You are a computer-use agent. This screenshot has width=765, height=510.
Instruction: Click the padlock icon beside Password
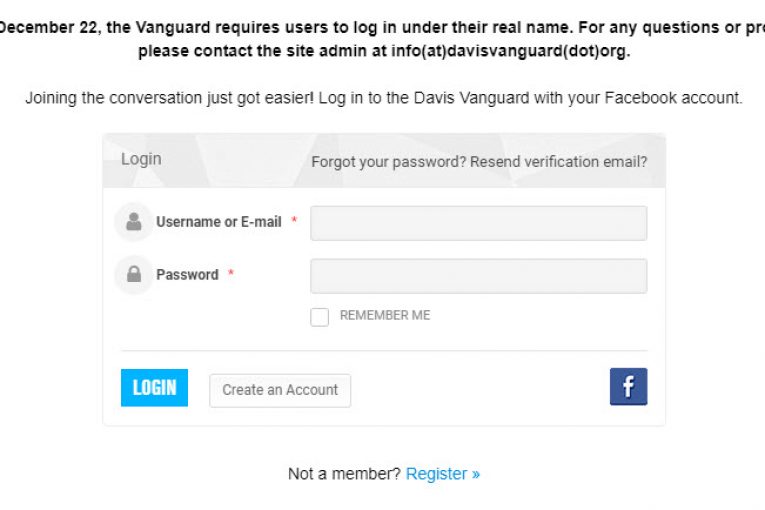pyautogui.click(x=134, y=274)
